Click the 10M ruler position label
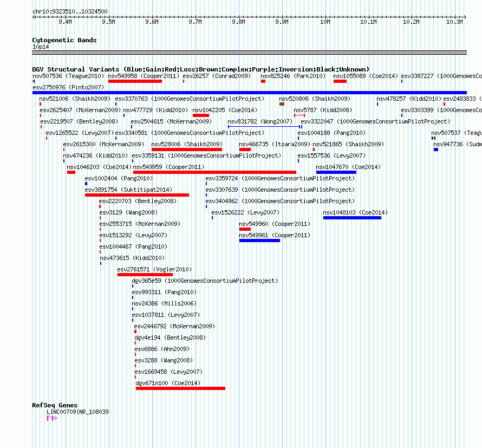The image size is (482, 448). coord(325,22)
